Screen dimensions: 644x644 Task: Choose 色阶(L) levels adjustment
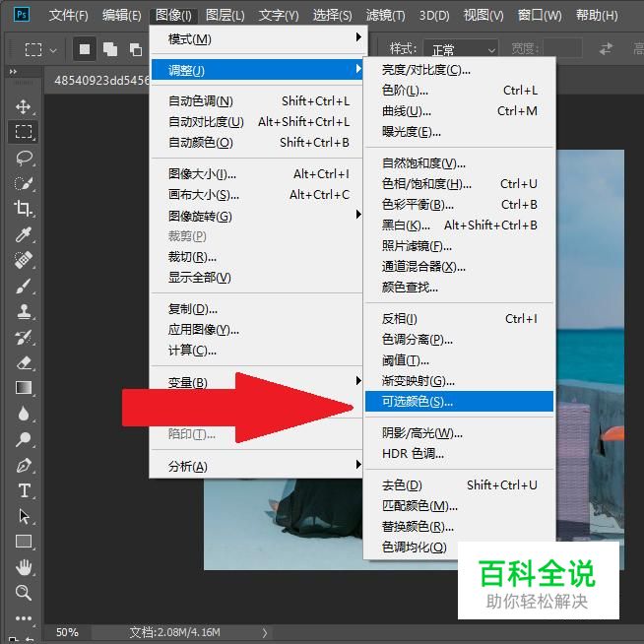(x=459, y=90)
